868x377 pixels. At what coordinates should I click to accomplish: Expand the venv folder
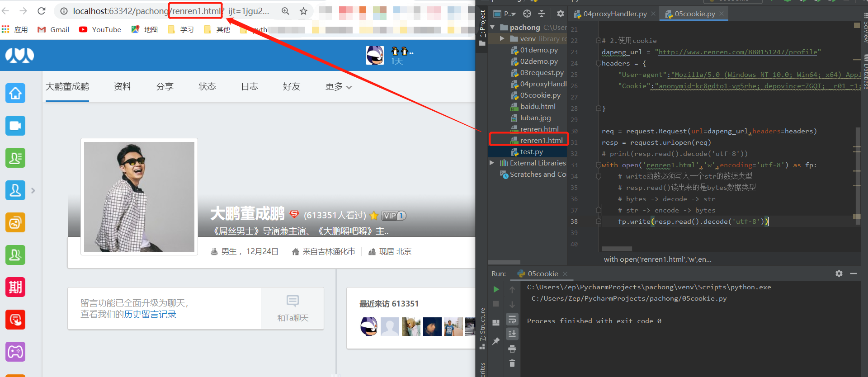[x=502, y=38]
